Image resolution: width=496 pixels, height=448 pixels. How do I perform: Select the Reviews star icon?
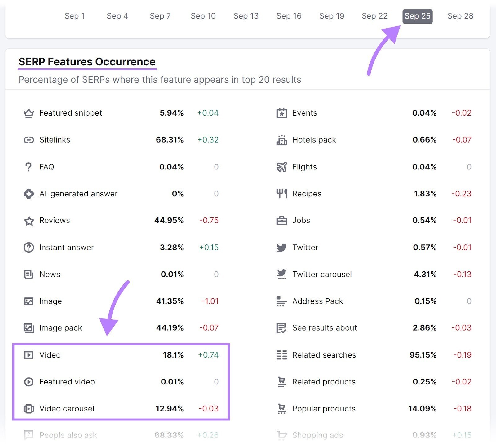tap(29, 221)
